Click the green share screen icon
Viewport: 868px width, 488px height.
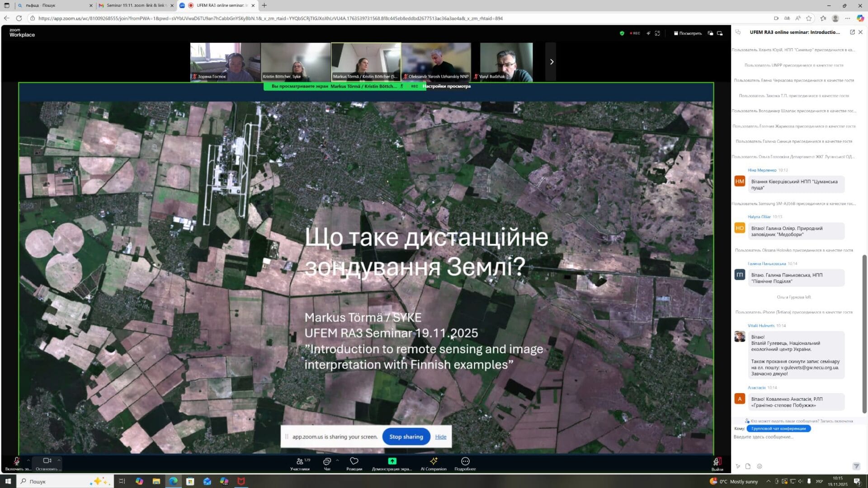(392, 461)
